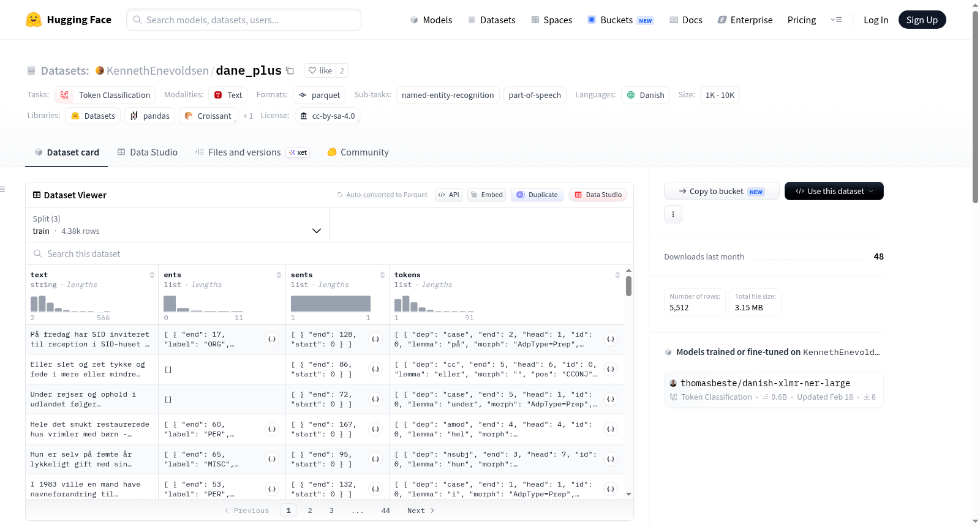This screenshot has height=527, width=980.
Task: Jump to page 44 of the viewer
Action: click(x=386, y=510)
